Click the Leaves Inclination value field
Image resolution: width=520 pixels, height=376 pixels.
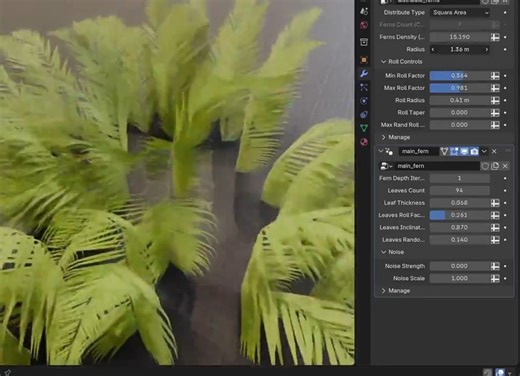point(460,228)
